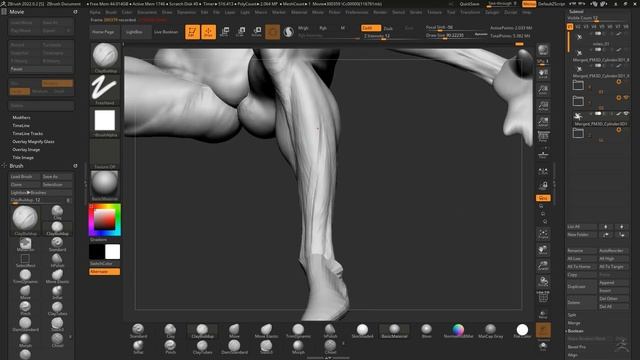Open the Alpha menu
This screenshot has height=360, width=640.
point(95,12)
